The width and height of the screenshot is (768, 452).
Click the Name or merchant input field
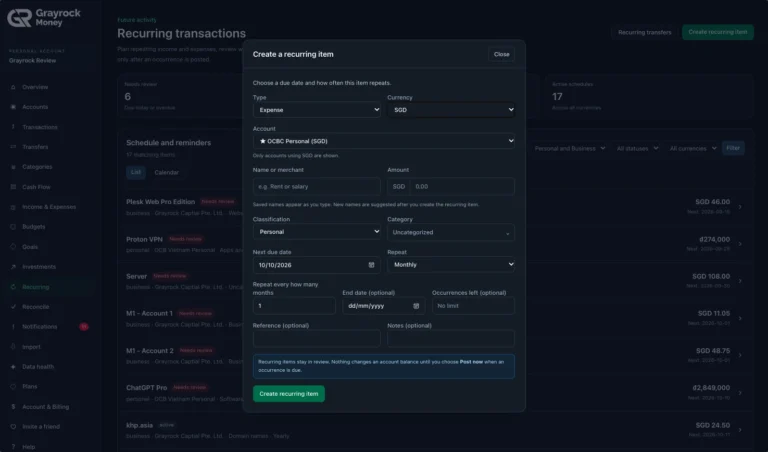point(316,187)
